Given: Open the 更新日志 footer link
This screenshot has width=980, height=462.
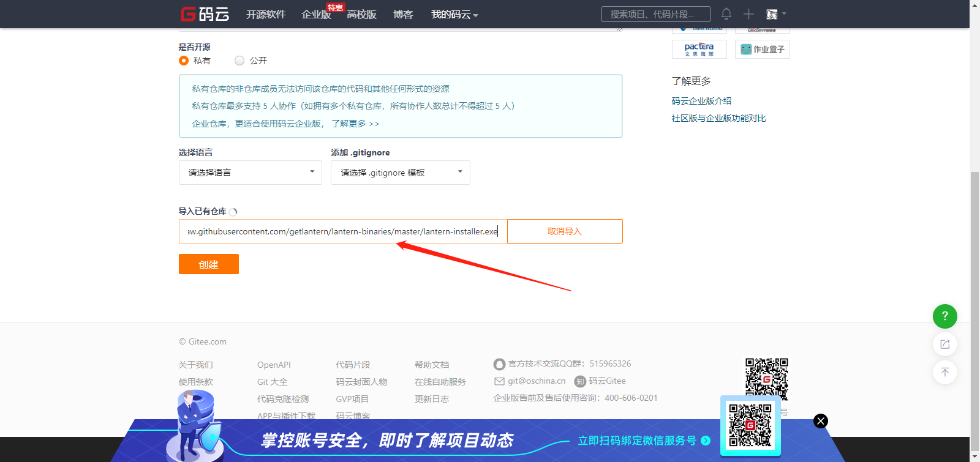Looking at the screenshot, I should 432,399.
